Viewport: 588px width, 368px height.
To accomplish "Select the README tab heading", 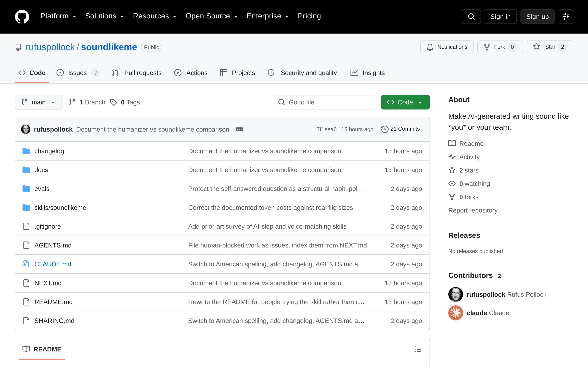I will 42,349.
